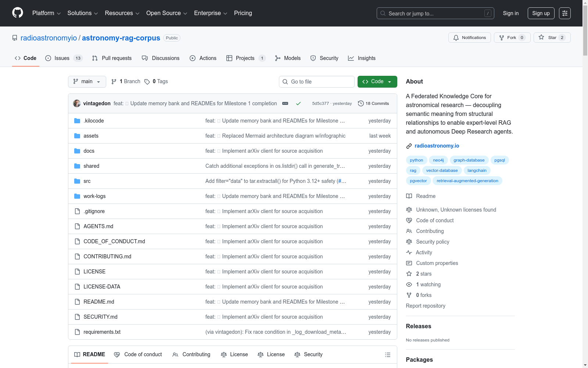588x368 pixels.
Task: Click the bell icon in Notifications
Action: coord(456,38)
